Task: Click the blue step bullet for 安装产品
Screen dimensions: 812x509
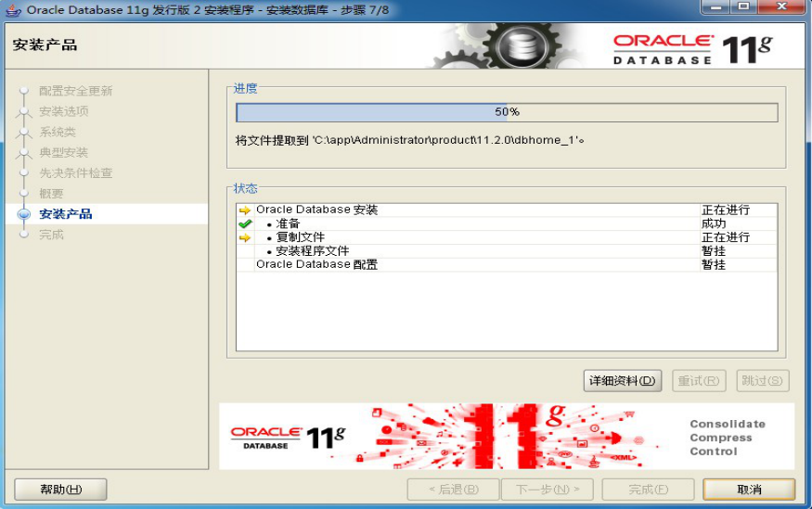Action: pos(24,214)
